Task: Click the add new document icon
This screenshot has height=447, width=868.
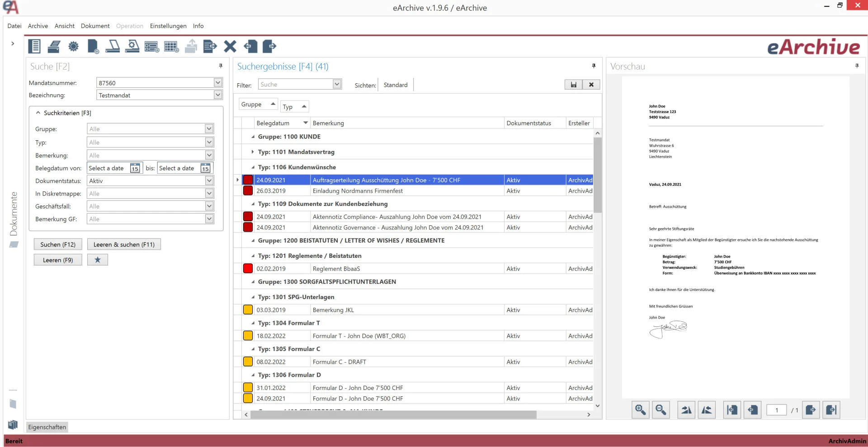Action: pyautogui.click(x=93, y=46)
